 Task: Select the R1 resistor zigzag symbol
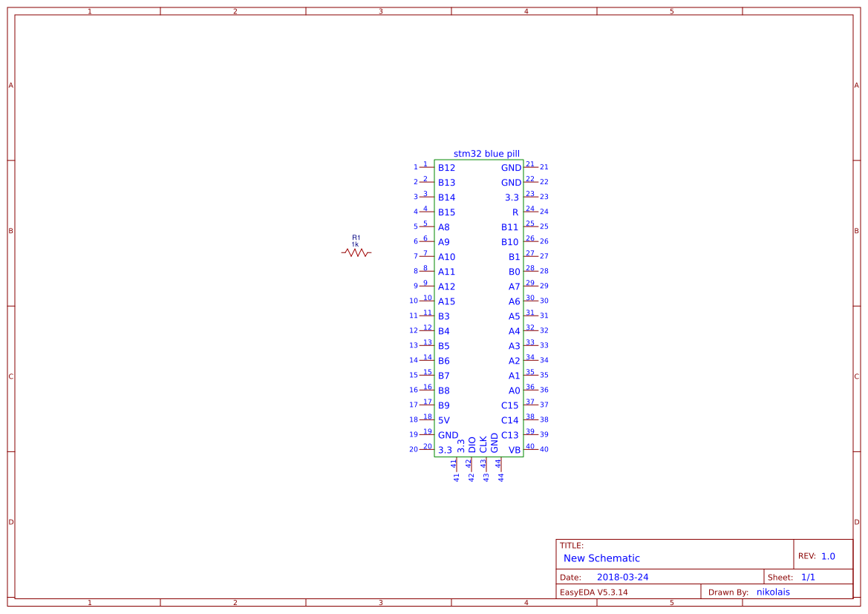coord(356,253)
